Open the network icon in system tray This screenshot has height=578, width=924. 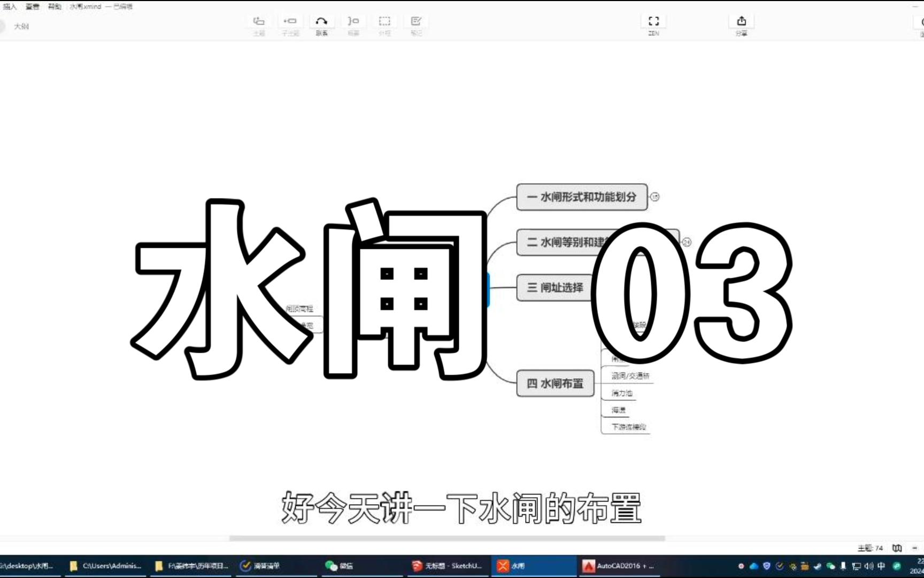coord(856,566)
